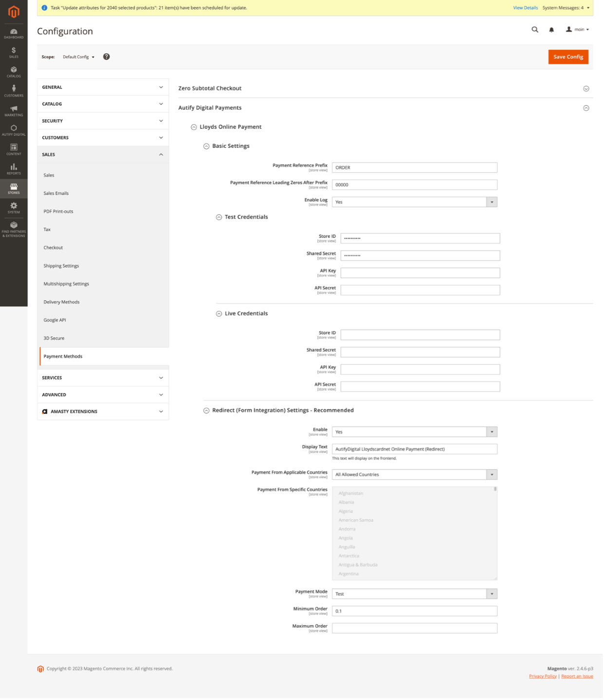Click the Live Credentials API Key field

pyautogui.click(x=420, y=370)
